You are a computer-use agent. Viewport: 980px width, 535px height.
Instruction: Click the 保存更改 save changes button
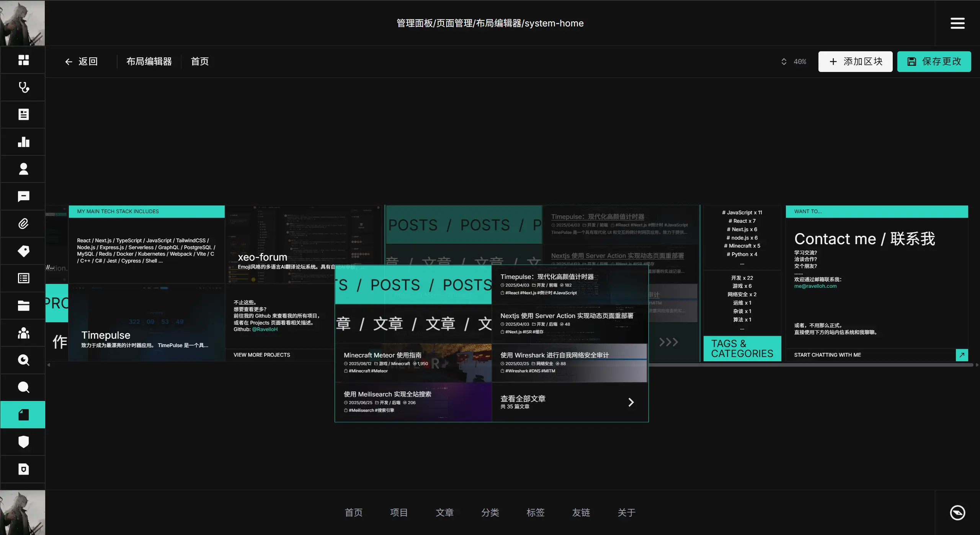[934, 62]
